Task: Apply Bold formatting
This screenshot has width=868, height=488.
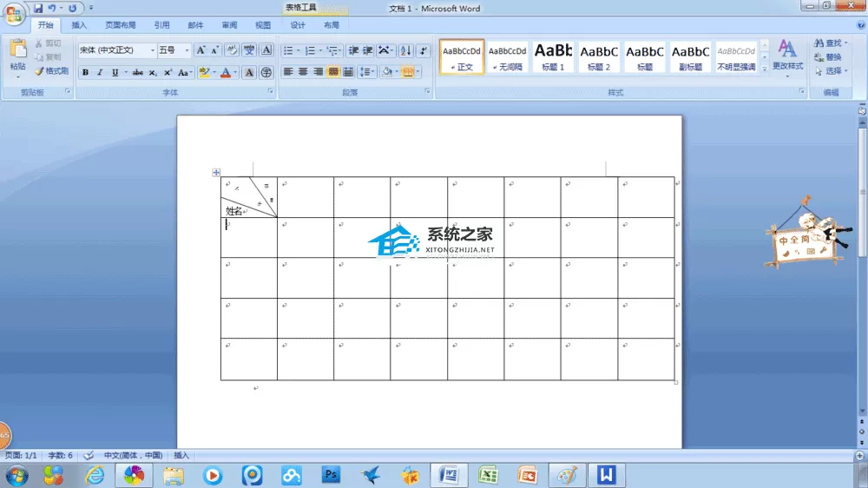Action: coord(85,73)
